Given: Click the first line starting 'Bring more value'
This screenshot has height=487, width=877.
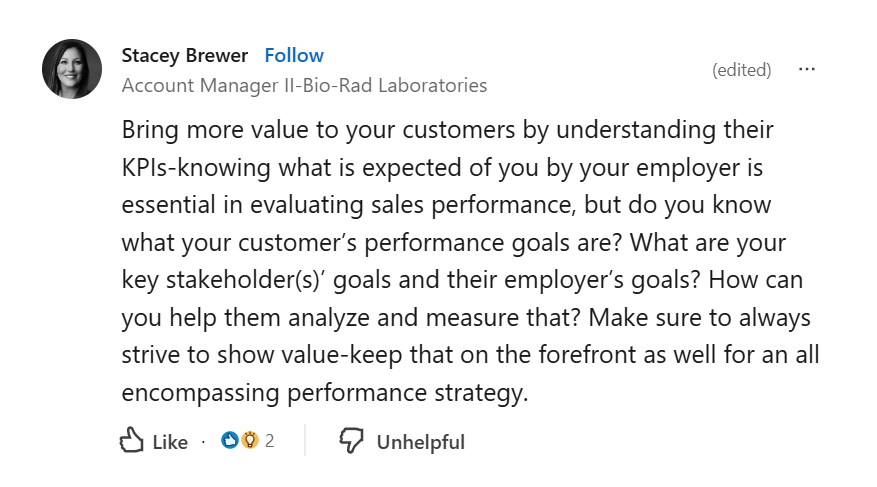Looking at the screenshot, I should (x=447, y=130).
